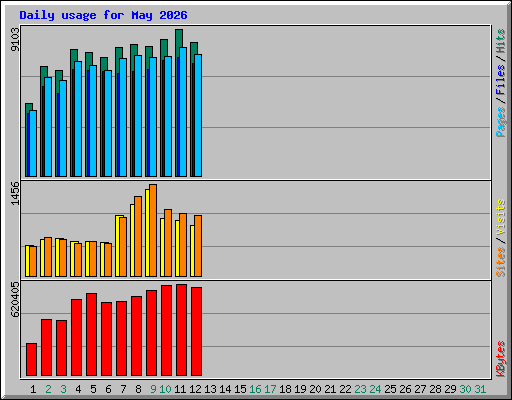The image size is (512, 400).
Task: Click the 620405 axis value label
Action: (x=15, y=299)
